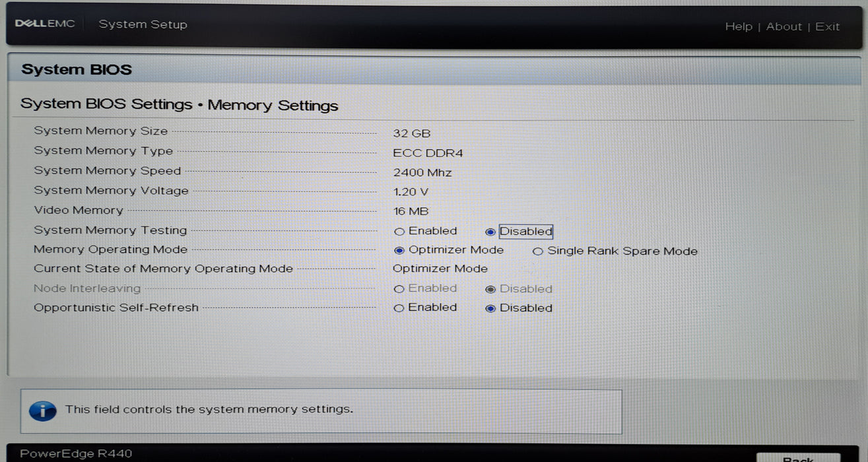Click the Dell EMC logo
This screenshot has height=462, width=868.
45,24
